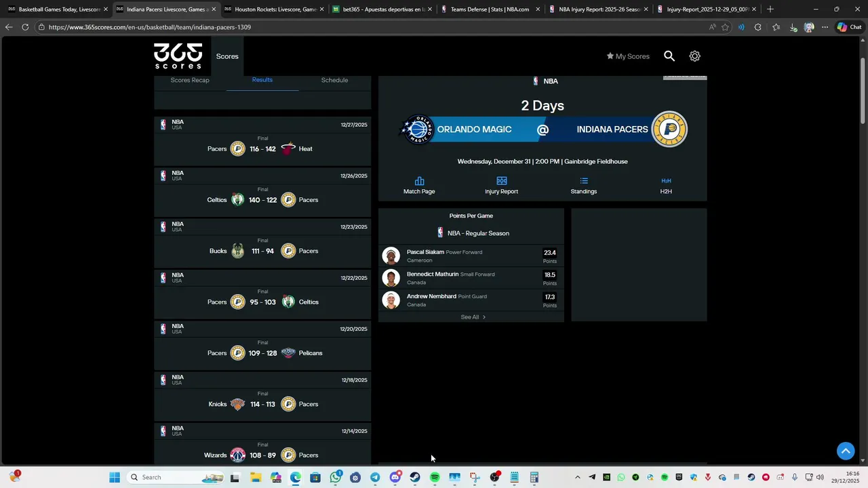Click Bucks logo in 12/23 game
The width and height of the screenshot is (868, 488).
click(237, 251)
